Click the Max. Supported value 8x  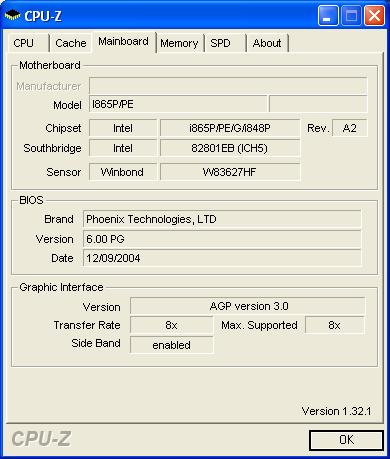click(x=335, y=325)
